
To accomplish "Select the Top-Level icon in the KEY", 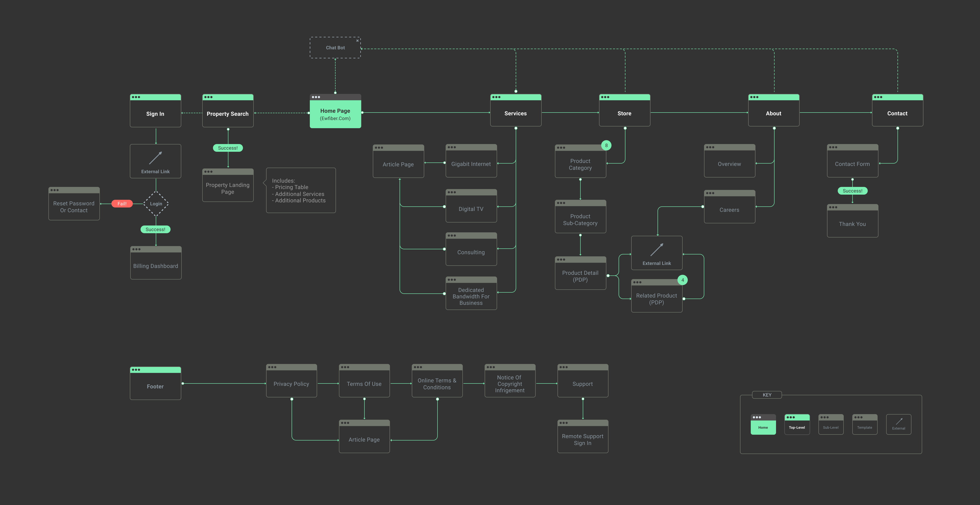I will (x=797, y=424).
